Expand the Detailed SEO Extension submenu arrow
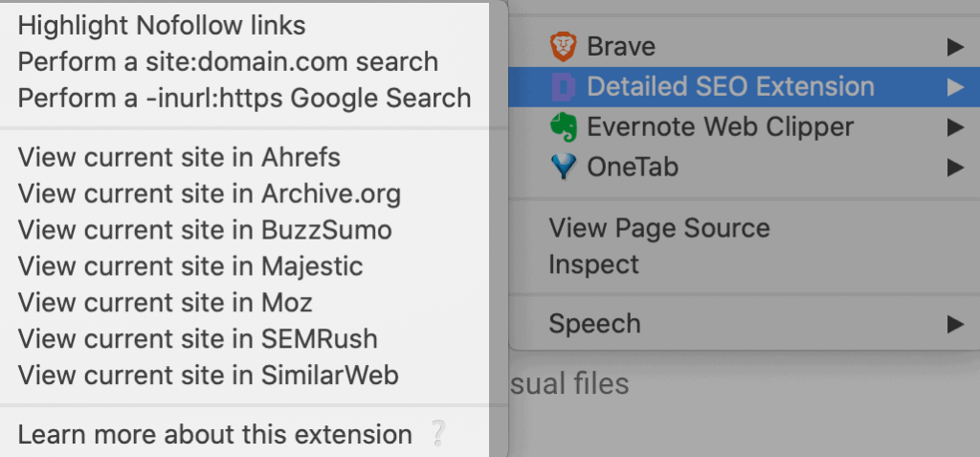Image resolution: width=980 pixels, height=457 pixels. [953, 87]
